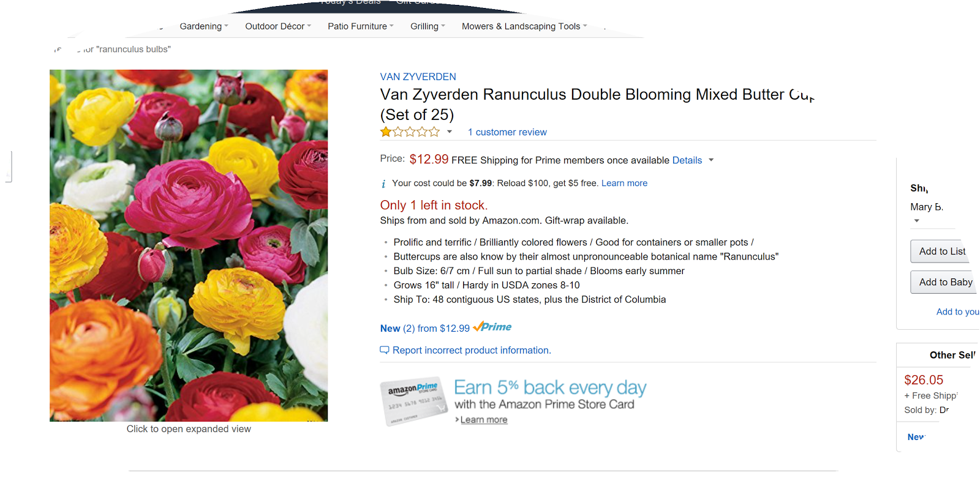Click Learn more about reload offer
Screen dimensions: 980x492
(624, 183)
